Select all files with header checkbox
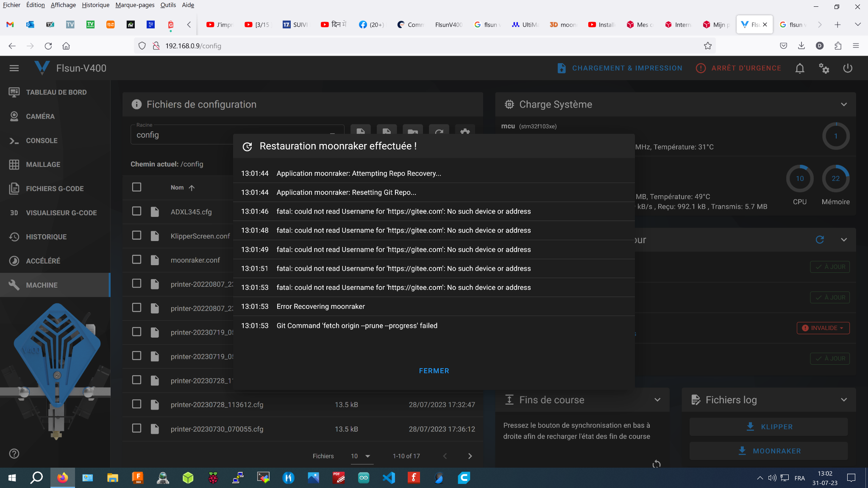 pyautogui.click(x=136, y=187)
